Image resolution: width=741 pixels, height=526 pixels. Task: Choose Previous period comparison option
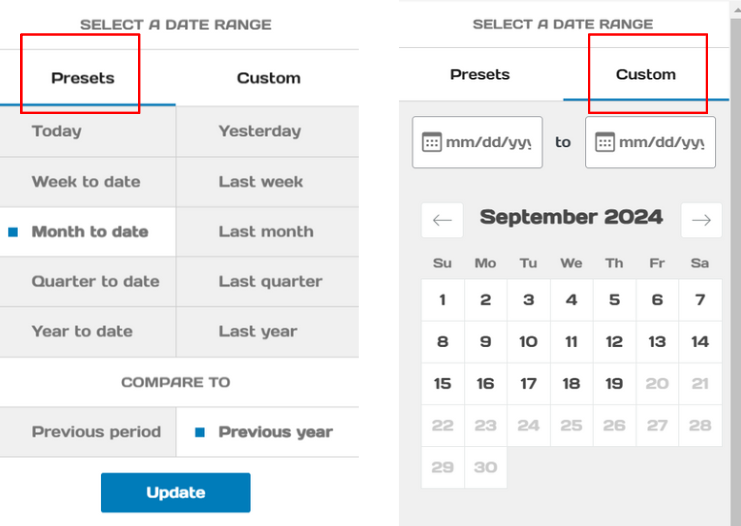pyautogui.click(x=88, y=432)
